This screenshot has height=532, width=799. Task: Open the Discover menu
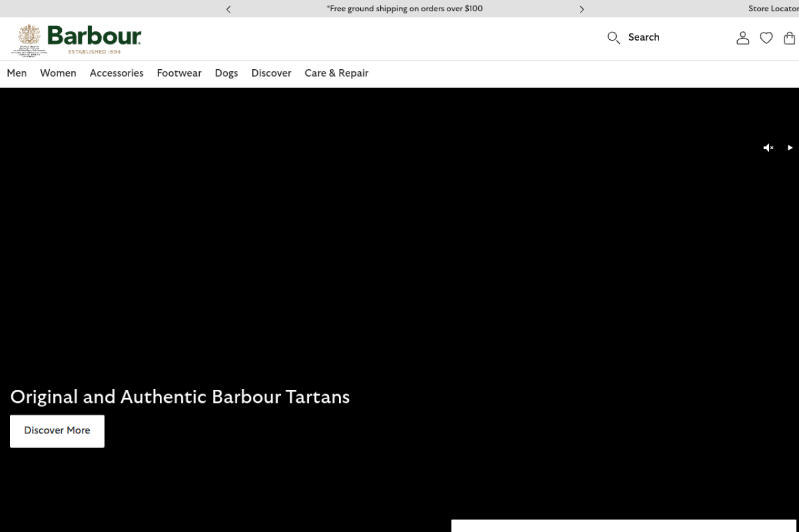click(x=271, y=73)
